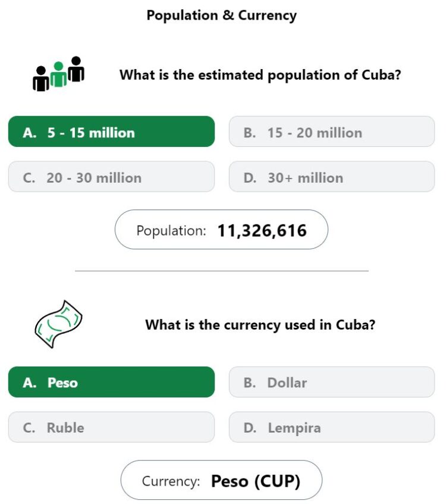The width and height of the screenshot is (446, 504).
Task: Click the currency used in Cuba question
Action: tap(260, 325)
